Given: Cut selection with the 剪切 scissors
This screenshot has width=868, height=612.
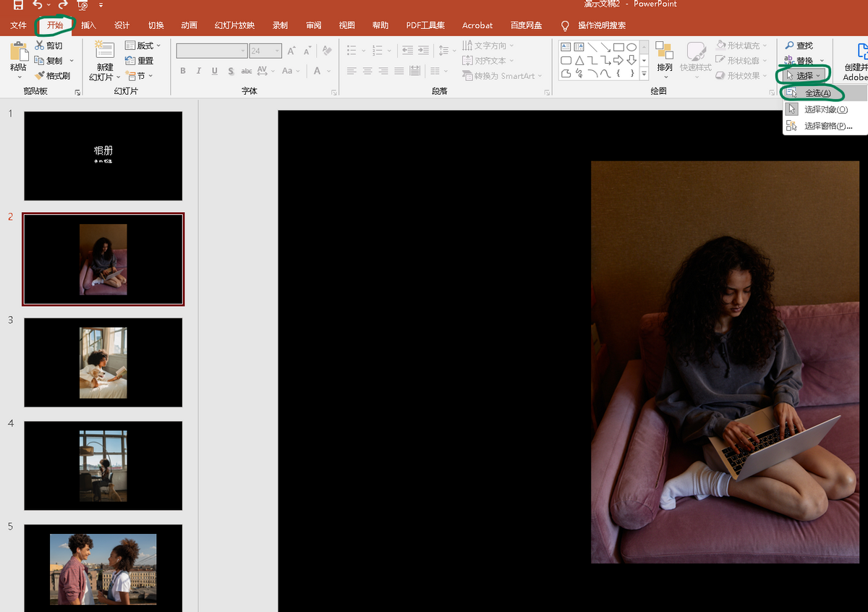Looking at the screenshot, I should [48, 46].
